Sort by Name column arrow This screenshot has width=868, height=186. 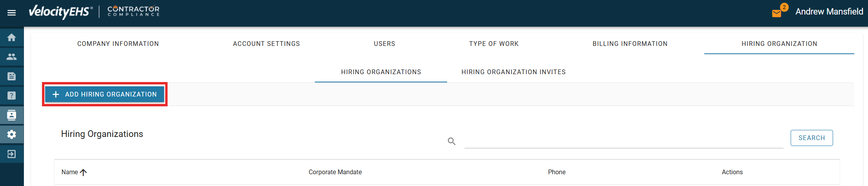(83, 172)
